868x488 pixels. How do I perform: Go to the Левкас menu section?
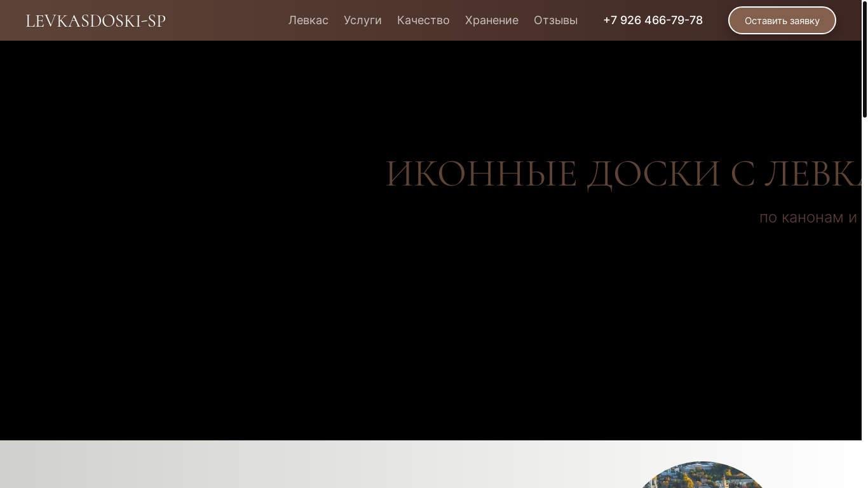click(x=308, y=20)
